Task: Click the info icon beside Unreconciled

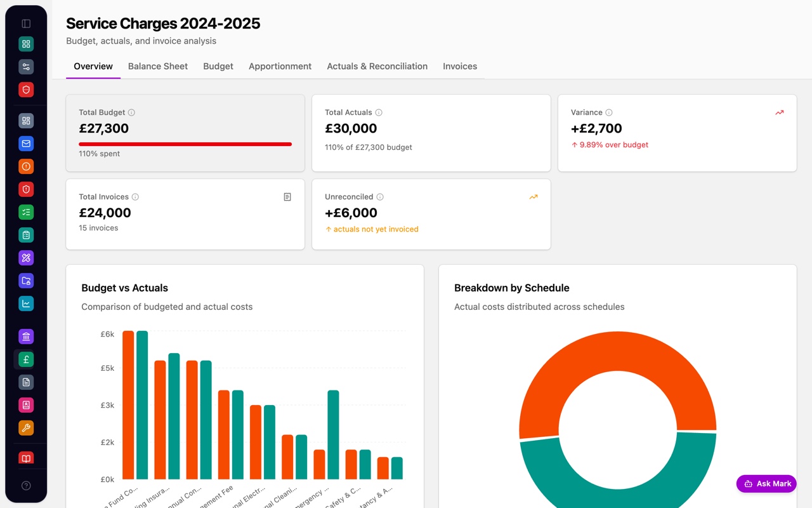Action: tap(380, 197)
